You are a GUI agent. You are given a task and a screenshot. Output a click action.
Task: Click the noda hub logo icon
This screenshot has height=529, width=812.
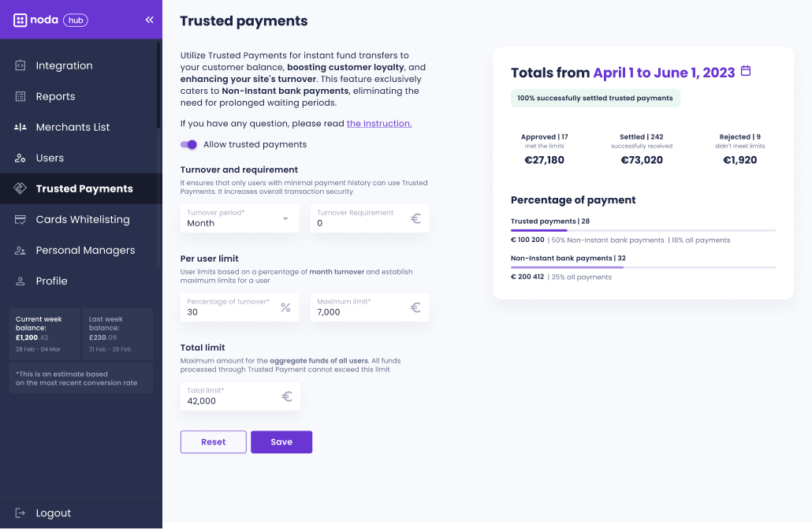[x=20, y=20]
